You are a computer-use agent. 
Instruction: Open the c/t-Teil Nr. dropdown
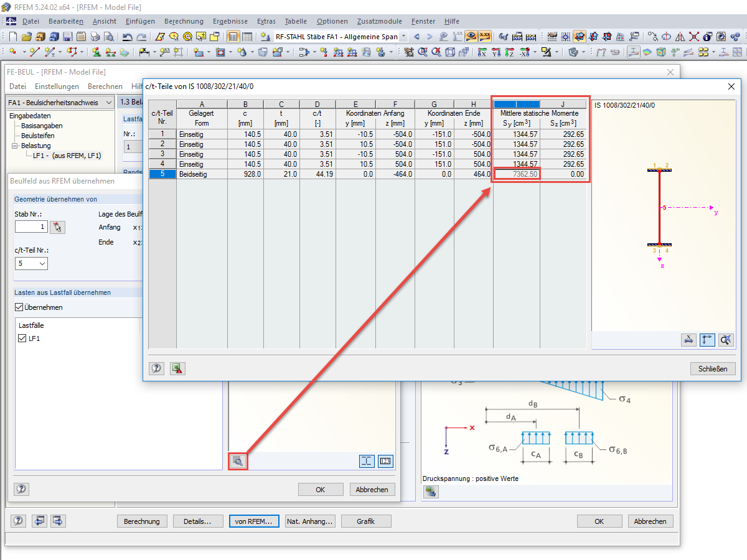click(x=42, y=264)
